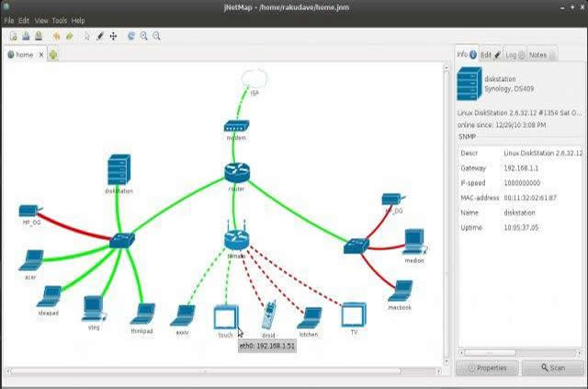Click the new map toolbar icon
Screen dimensions: 588x389
(x=13, y=36)
